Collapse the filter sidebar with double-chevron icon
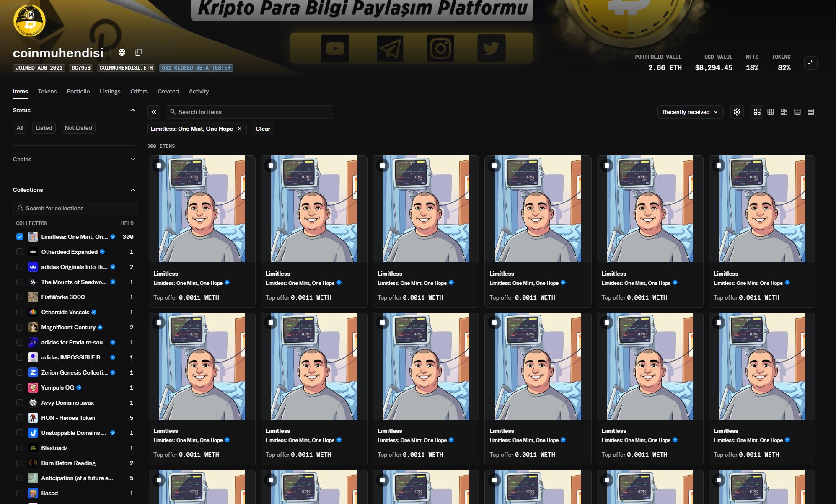836x504 pixels. coord(154,112)
